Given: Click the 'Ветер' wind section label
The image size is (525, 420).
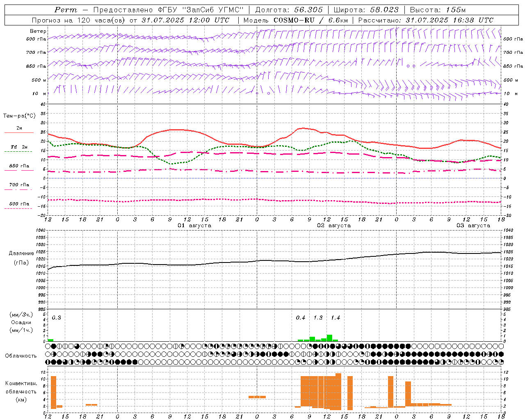Looking at the screenshot, I should point(38,31).
